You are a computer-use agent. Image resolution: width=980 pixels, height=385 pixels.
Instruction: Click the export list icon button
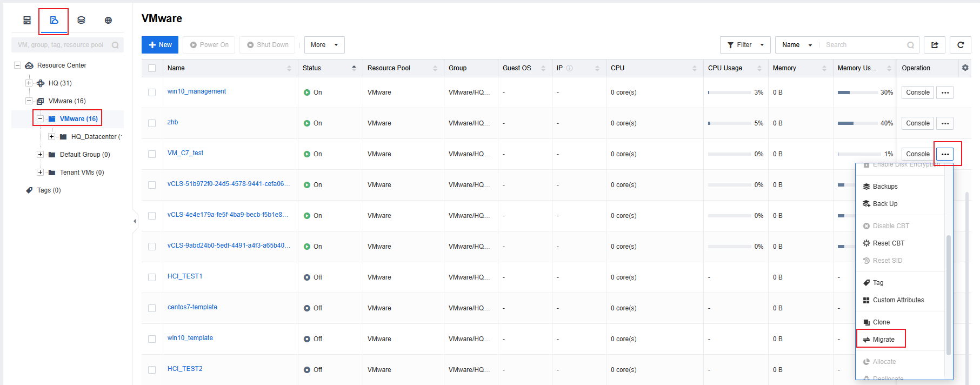[x=935, y=45]
